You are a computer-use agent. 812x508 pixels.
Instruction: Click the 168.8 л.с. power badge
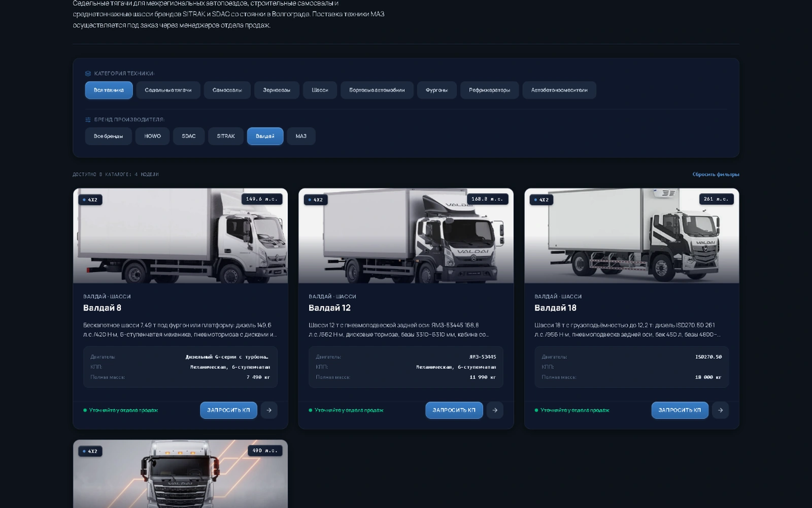487,199
